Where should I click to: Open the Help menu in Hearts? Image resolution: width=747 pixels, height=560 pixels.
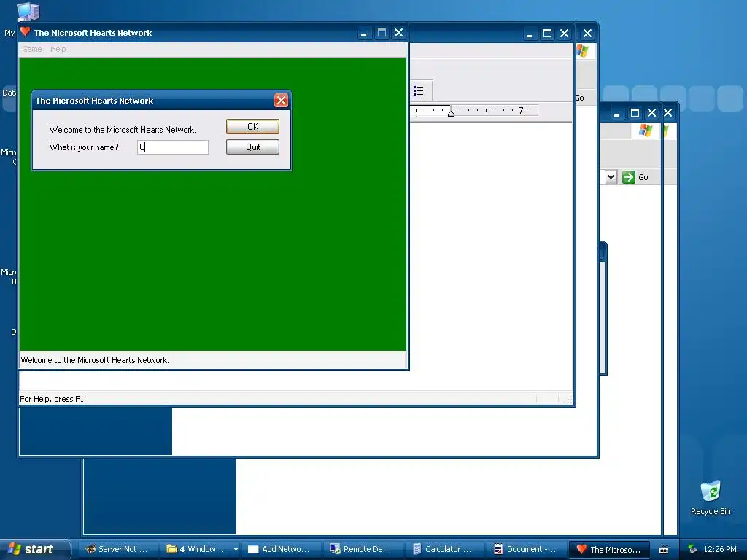click(58, 49)
